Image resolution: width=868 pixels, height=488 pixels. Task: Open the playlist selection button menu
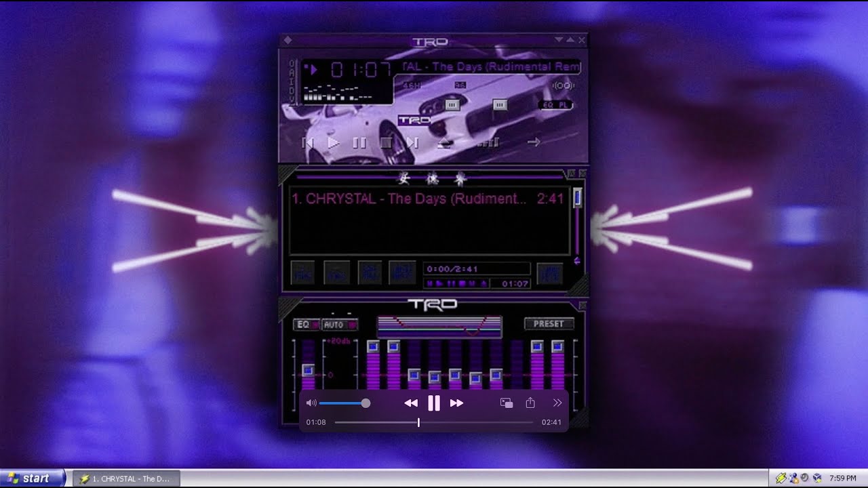click(370, 273)
